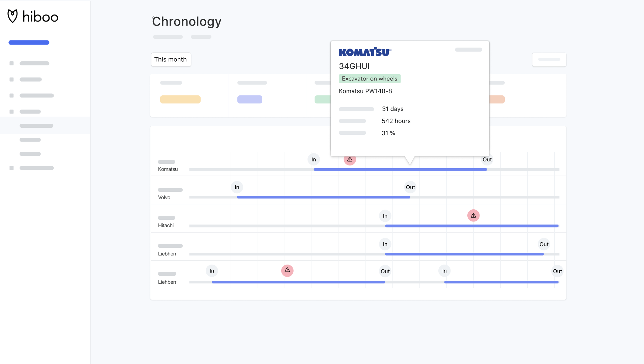Viewport: 644px width, 364px height.
Task: Click the Chronology page title
Action: tap(187, 22)
